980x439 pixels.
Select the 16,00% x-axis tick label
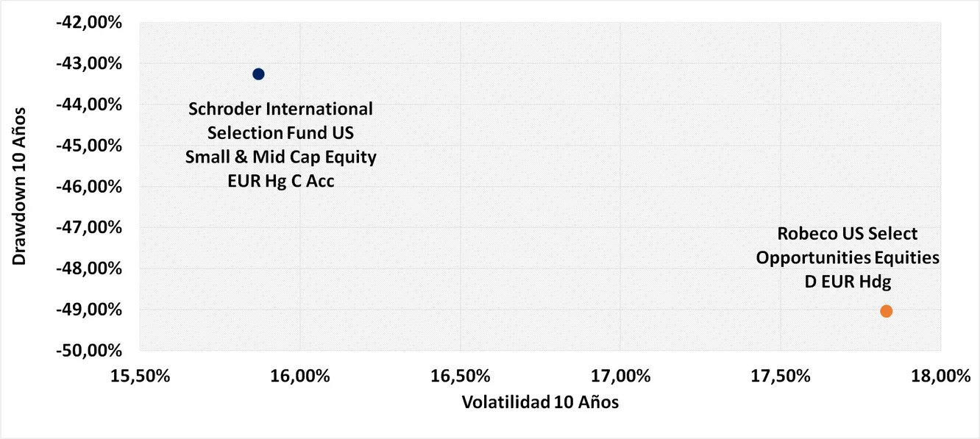pos(299,376)
